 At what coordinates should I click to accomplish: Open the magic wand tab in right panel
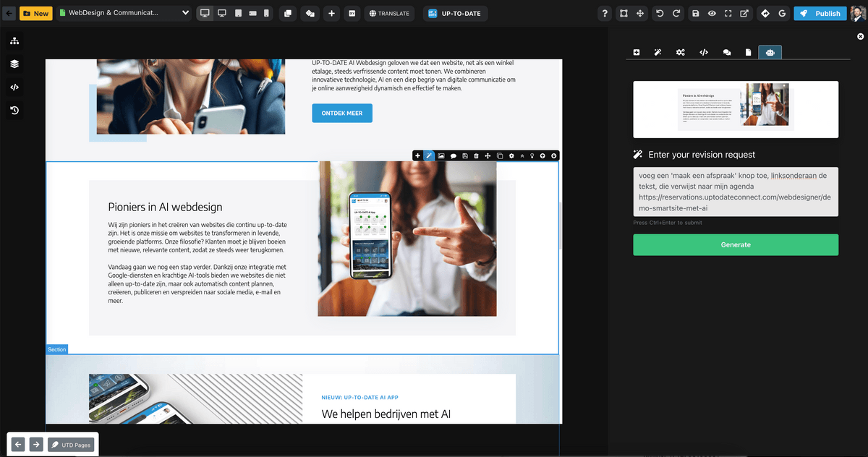coord(658,52)
